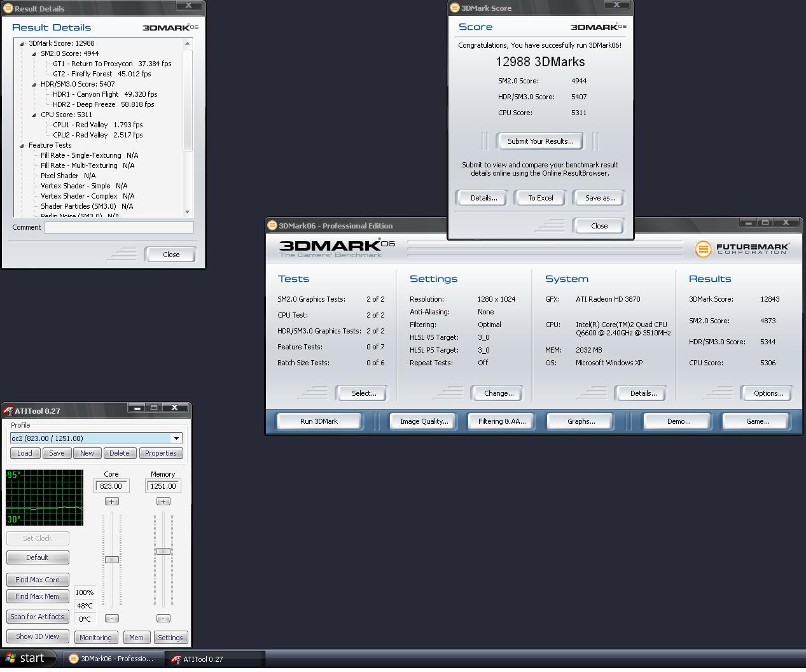Open ATITool Settings button

point(170,638)
